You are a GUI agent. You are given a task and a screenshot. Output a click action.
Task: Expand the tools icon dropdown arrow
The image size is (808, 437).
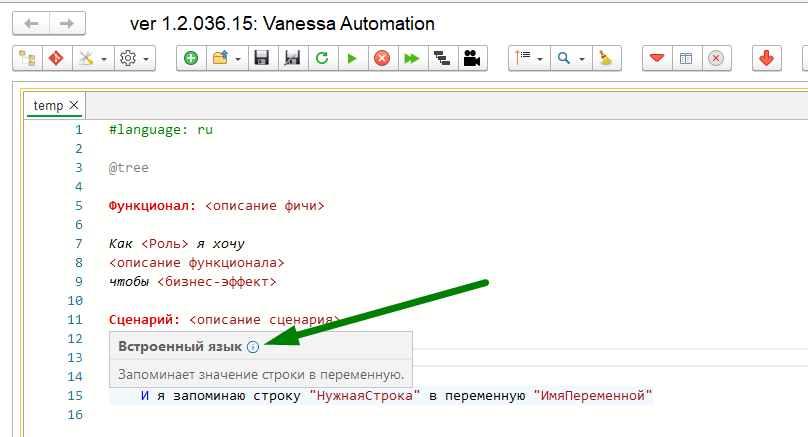104,59
